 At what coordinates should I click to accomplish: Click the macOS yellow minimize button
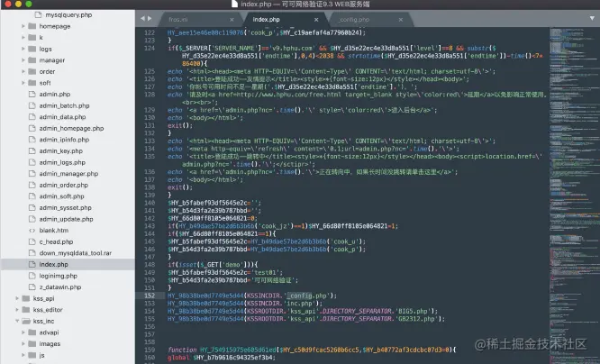(x=18, y=5)
